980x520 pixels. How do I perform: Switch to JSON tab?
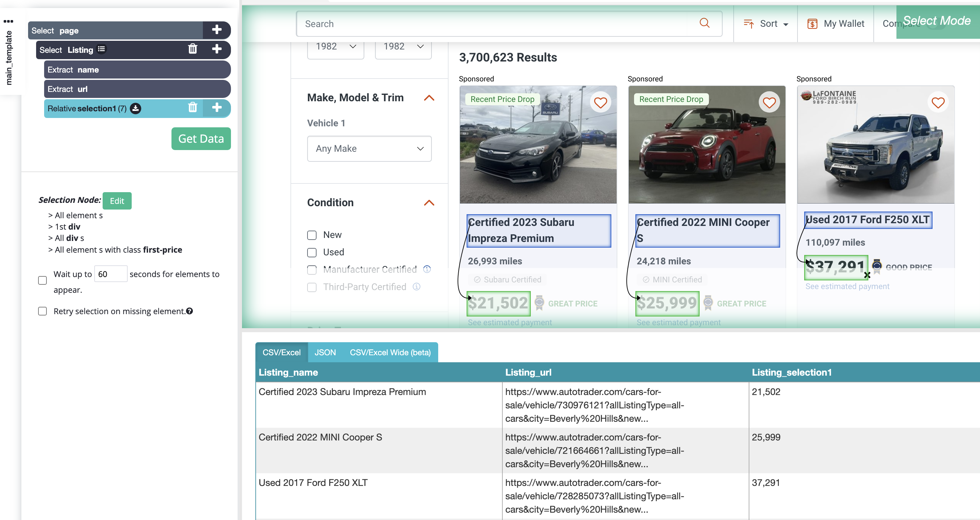click(x=325, y=352)
